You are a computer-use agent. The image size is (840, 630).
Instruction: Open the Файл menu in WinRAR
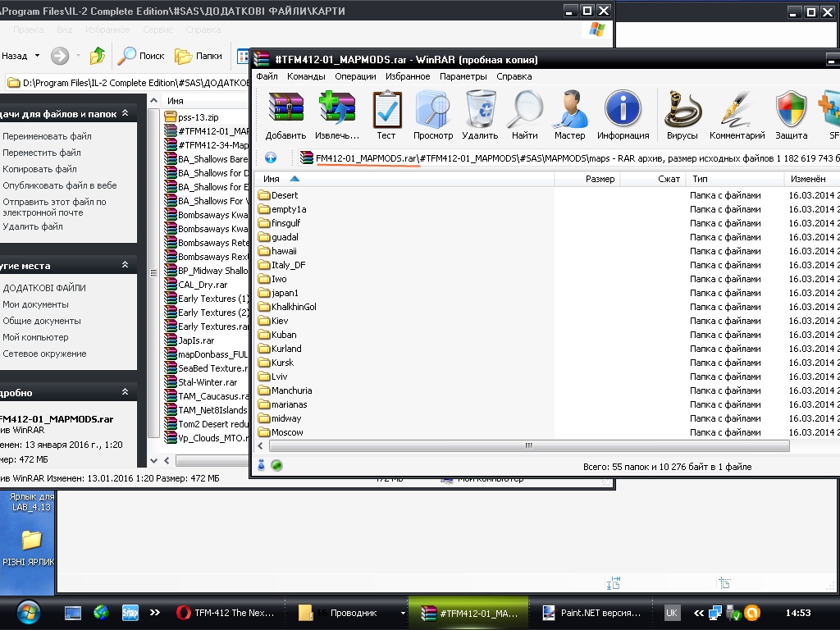[x=267, y=76]
